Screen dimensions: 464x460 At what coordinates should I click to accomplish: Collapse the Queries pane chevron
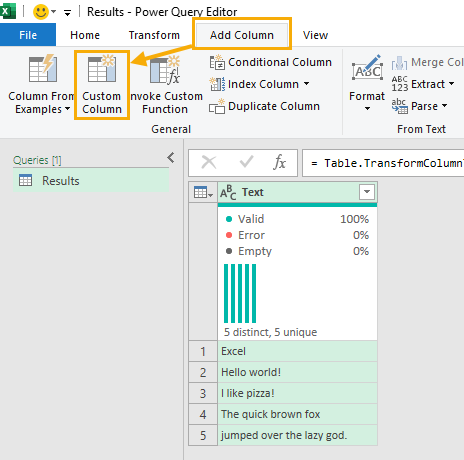[171, 157]
